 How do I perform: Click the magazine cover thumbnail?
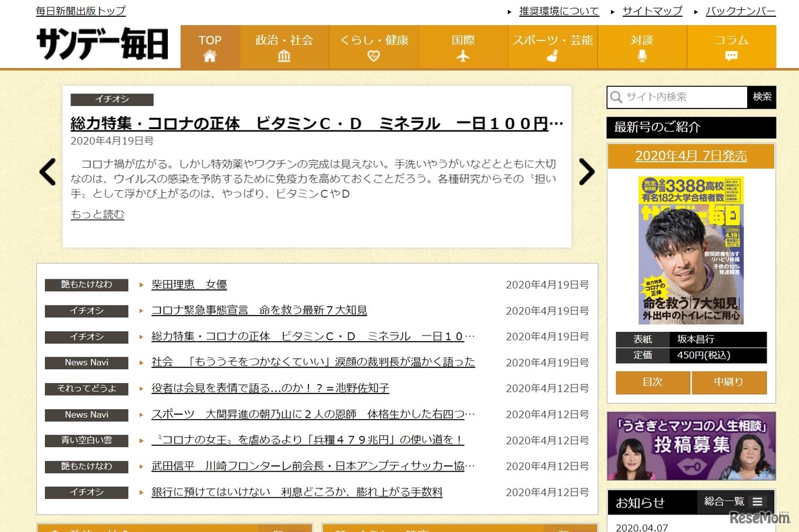pyautogui.click(x=690, y=250)
